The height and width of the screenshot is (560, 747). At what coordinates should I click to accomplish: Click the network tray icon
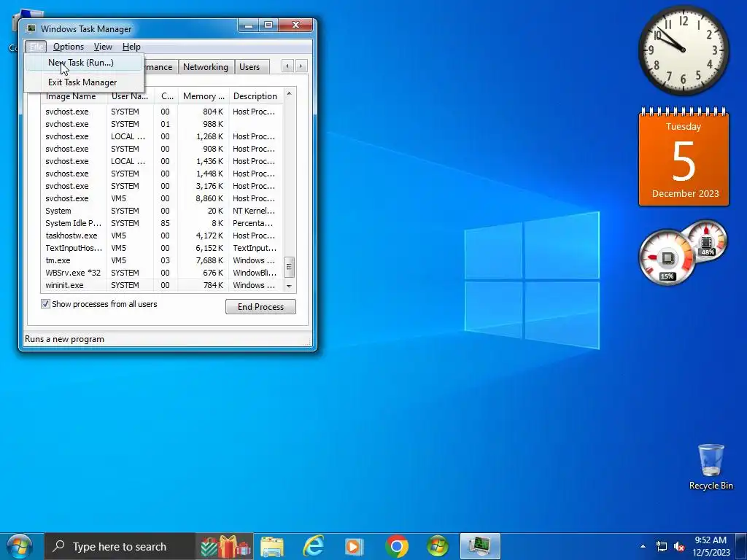(662, 547)
